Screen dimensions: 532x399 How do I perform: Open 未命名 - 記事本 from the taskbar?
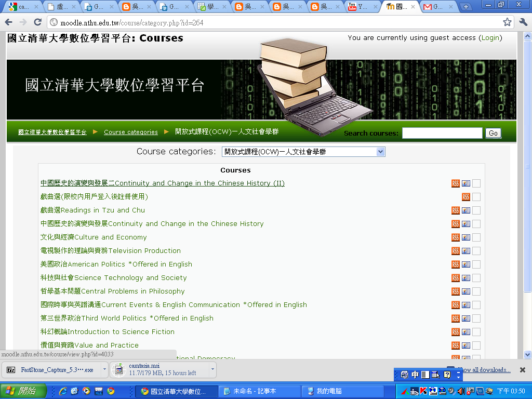260,391
